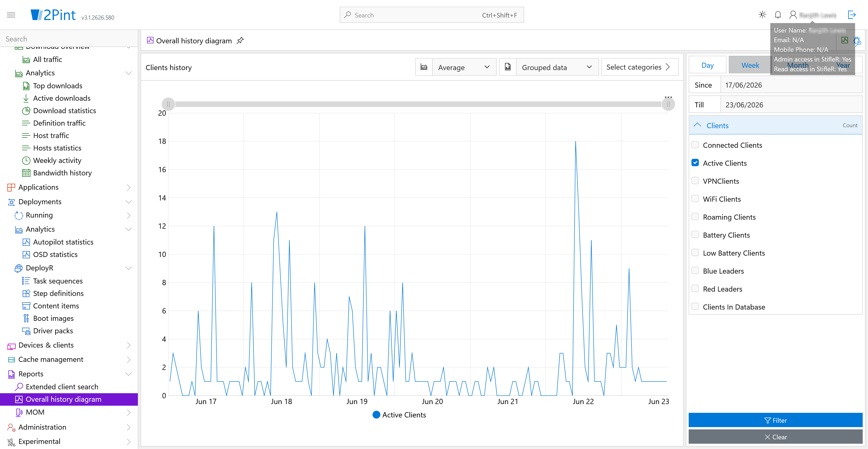The width and height of the screenshot is (868, 449).
Task: Click the global search field
Action: click(x=432, y=15)
